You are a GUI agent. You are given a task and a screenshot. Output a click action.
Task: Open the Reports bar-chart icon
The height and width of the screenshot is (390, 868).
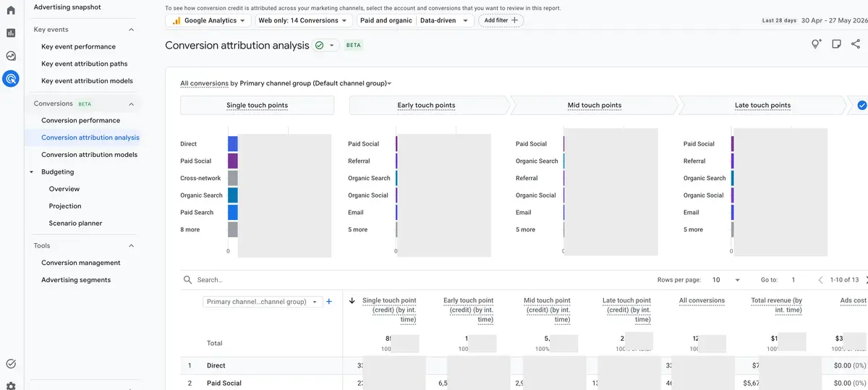click(11, 33)
